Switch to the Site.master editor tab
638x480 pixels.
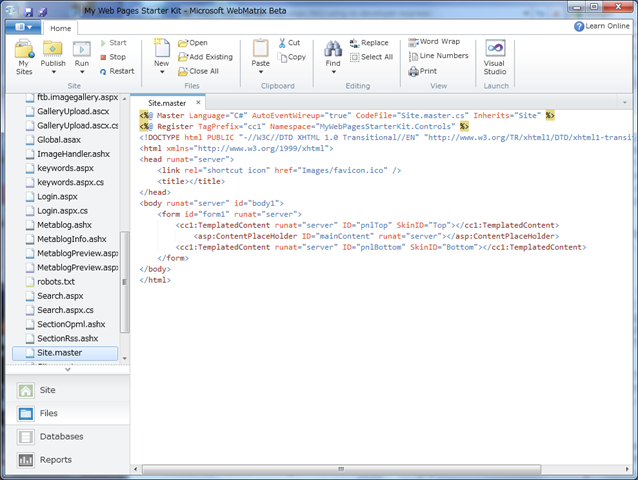[x=167, y=103]
